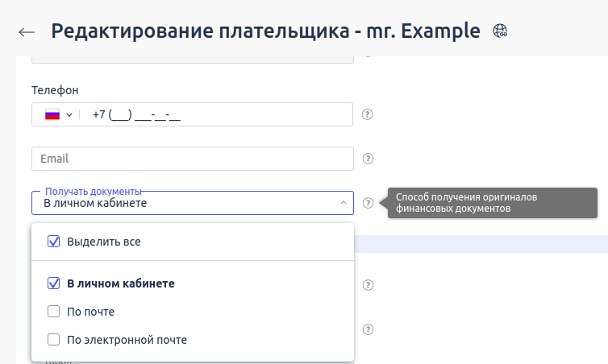Select the Russian flag country selector

point(52,114)
